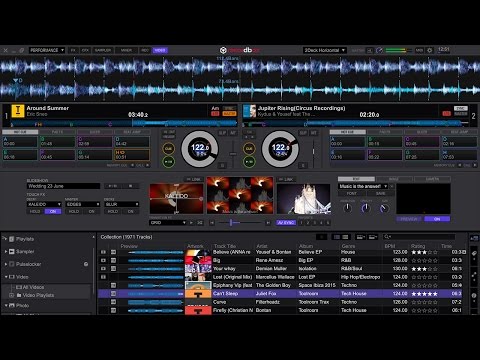Image resolution: width=480 pixels, height=360 pixels.
Task: Click the SAVE button in text panel
Action: (380, 193)
